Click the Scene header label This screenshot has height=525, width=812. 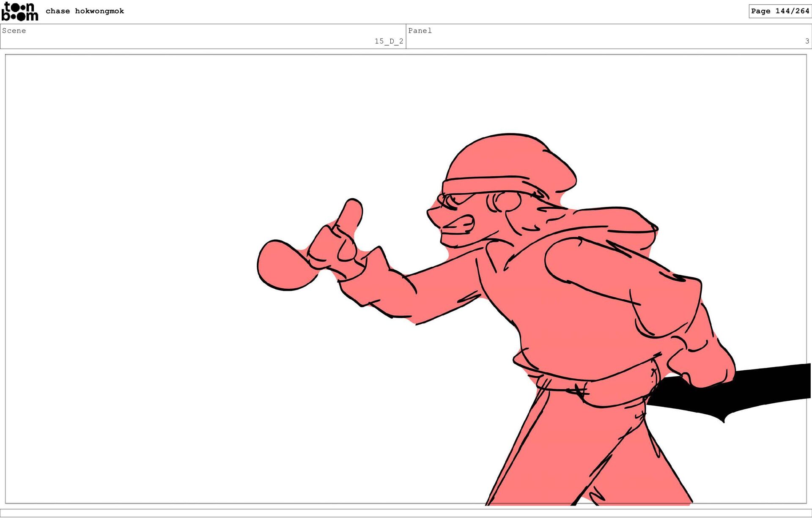click(14, 30)
